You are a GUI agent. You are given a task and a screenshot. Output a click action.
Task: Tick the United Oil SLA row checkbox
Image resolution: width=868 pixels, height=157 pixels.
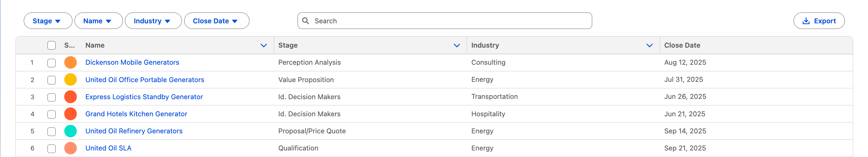pyautogui.click(x=51, y=148)
